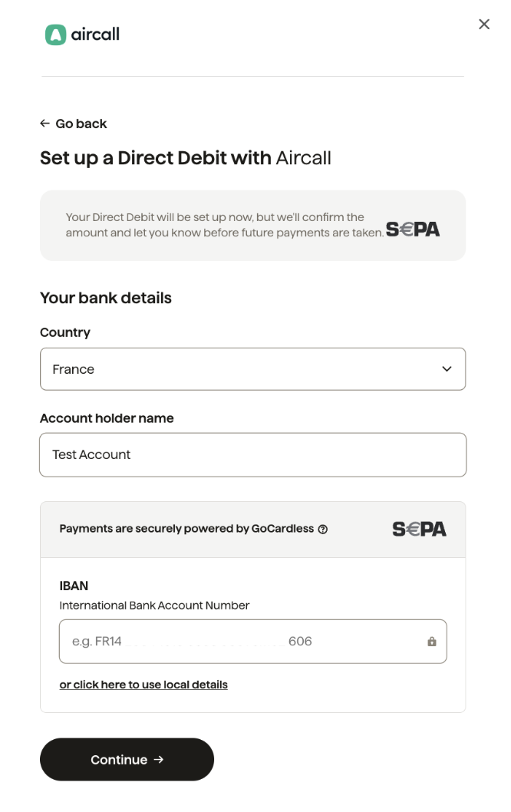Image resolution: width=511 pixels, height=812 pixels.
Task: Click the SEPA logo in the info banner
Action: pyautogui.click(x=413, y=229)
